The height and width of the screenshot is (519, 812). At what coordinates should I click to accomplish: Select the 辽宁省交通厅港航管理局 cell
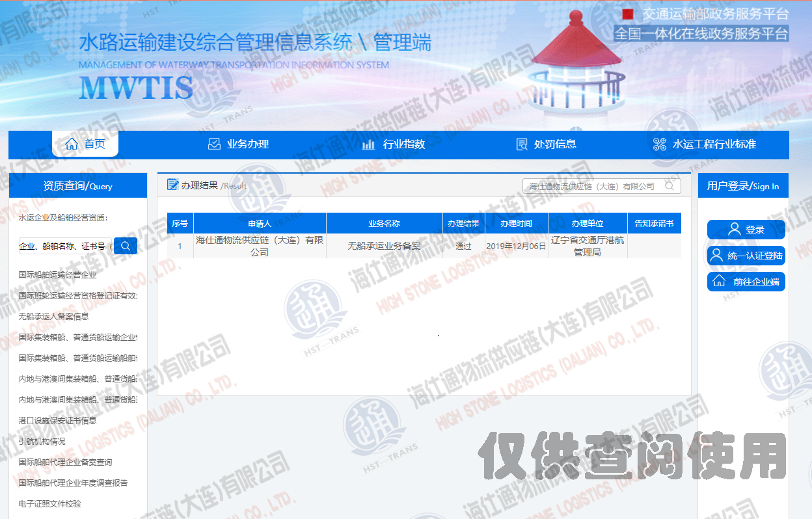pyautogui.click(x=588, y=246)
